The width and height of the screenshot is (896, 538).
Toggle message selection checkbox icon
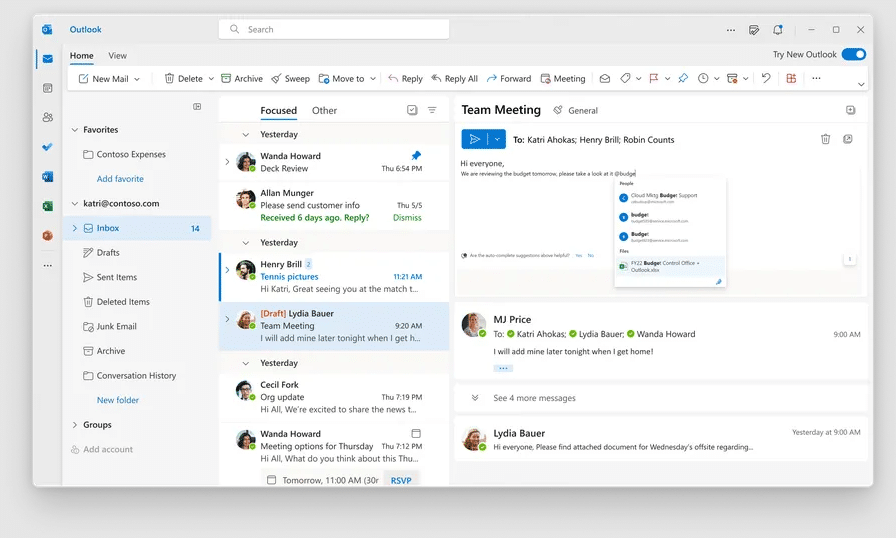412,110
